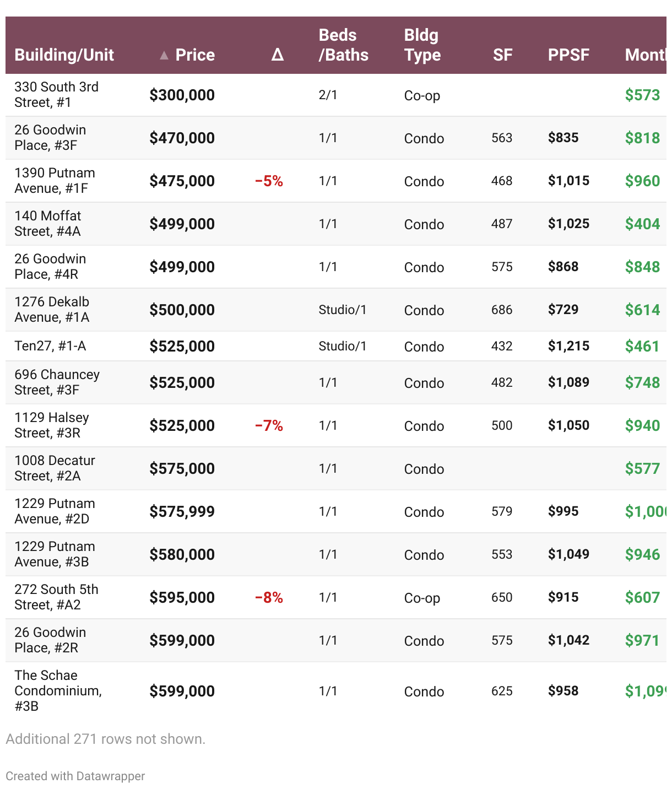Select the PPSF column header
The width and height of the screenshot is (672, 789).
point(568,55)
